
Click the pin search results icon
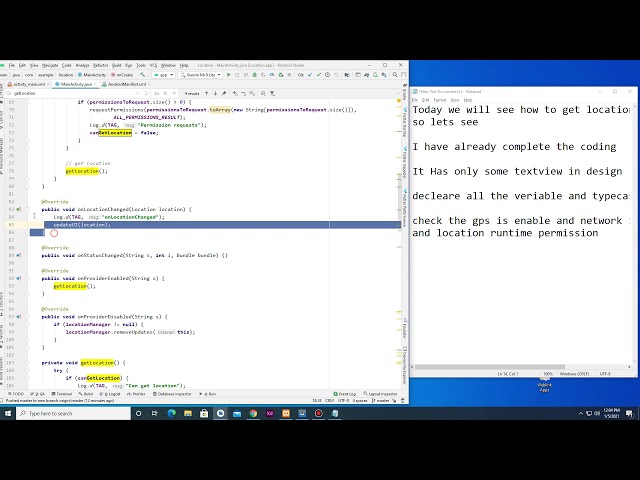[x=224, y=93]
